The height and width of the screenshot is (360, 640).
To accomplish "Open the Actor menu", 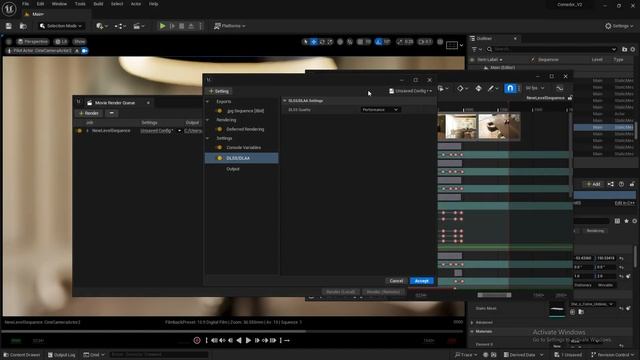I will (x=136, y=4).
